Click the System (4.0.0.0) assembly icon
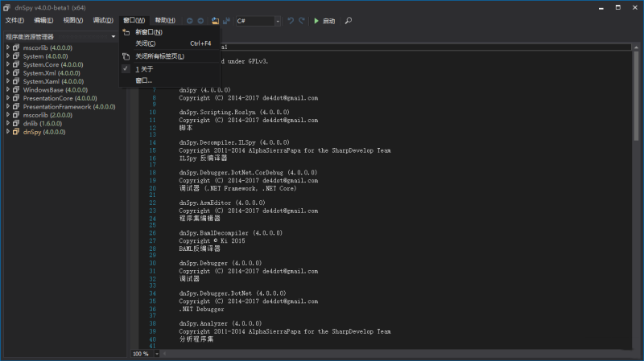Image resolution: width=644 pixels, height=361 pixels. 16,55
